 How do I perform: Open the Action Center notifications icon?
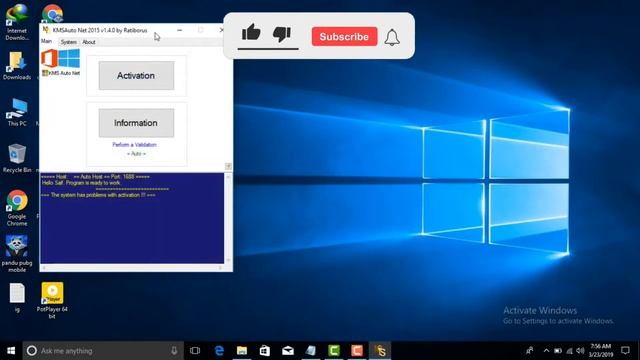(x=625, y=351)
